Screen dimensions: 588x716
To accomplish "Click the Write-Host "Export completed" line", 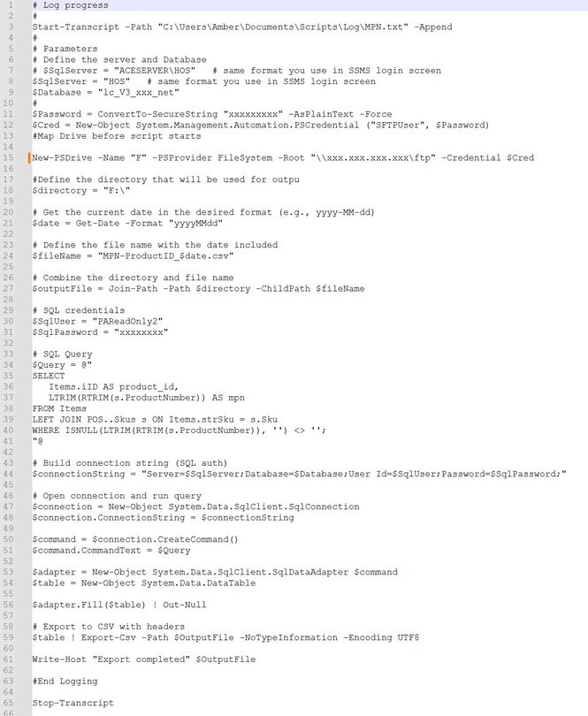I will (x=144, y=659).
